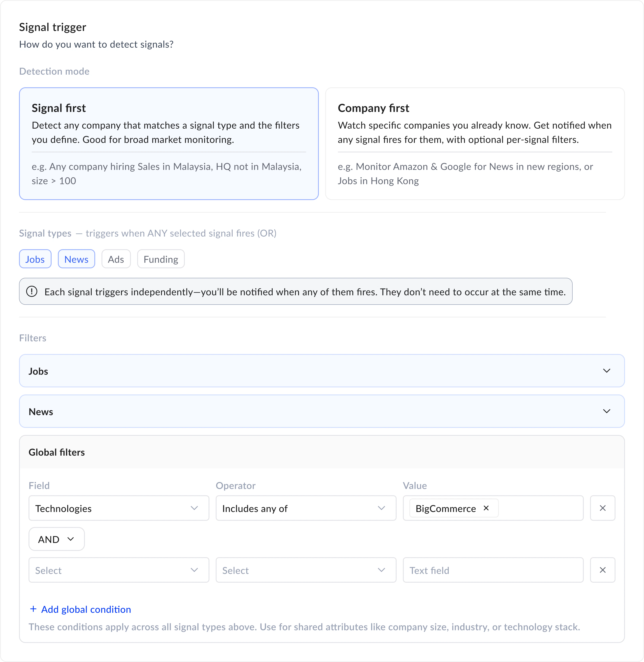Viewport: 644px width, 662px height.
Task: Click plus icon beside Add global condition
Action: tap(33, 609)
